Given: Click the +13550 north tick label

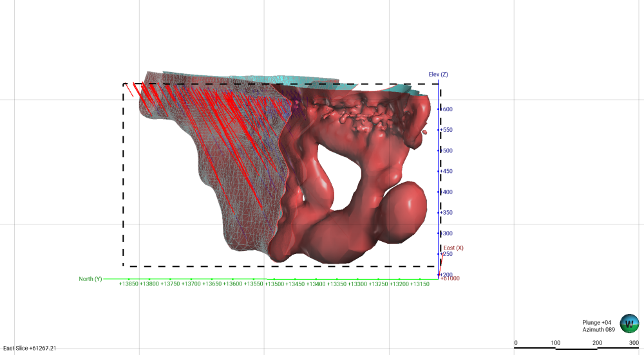Looking at the screenshot, I should click(253, 284).
